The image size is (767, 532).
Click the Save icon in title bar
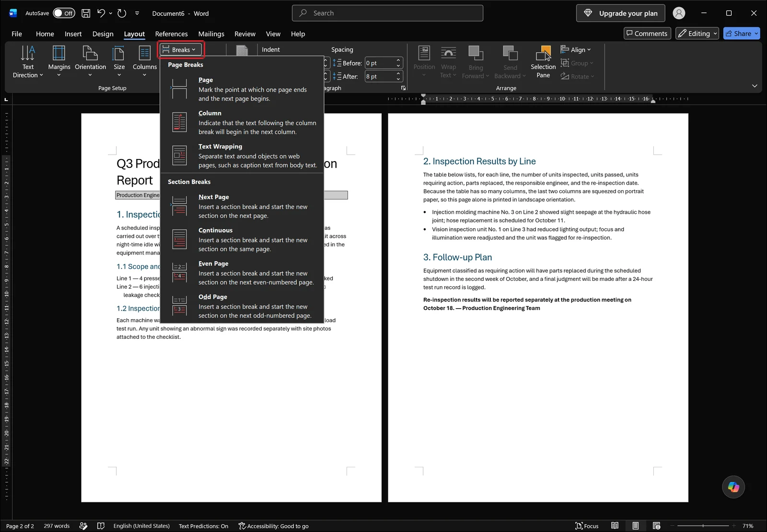pos(86,13)
